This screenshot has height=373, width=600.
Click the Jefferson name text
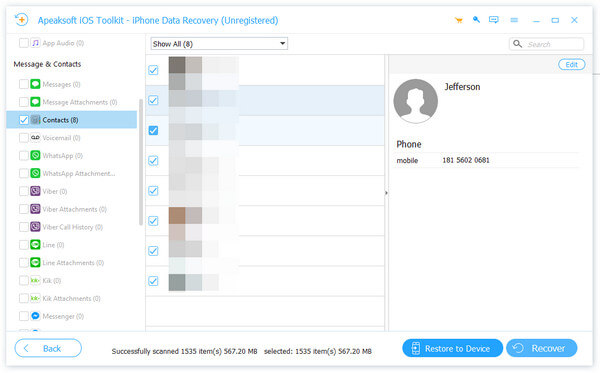tap(462, 87)
